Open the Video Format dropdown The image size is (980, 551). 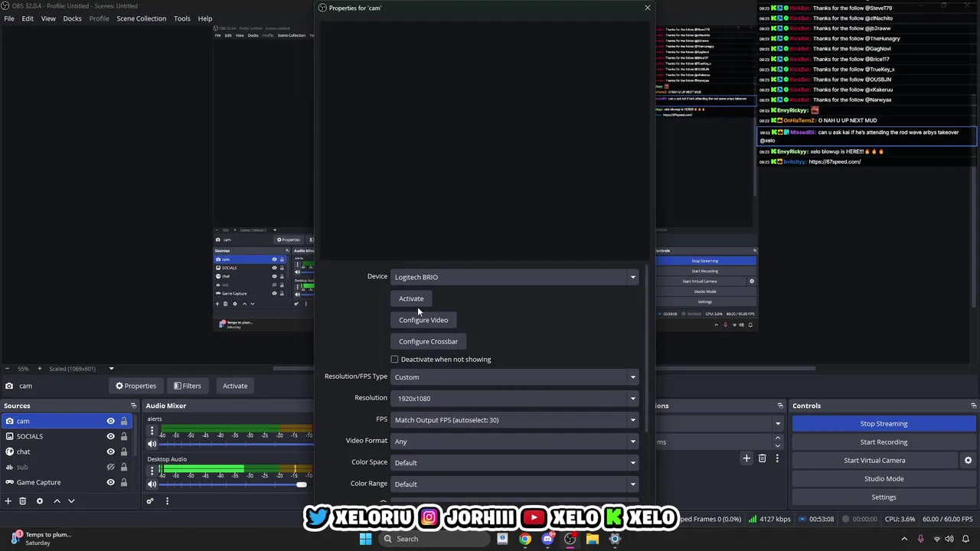point(515,441)
